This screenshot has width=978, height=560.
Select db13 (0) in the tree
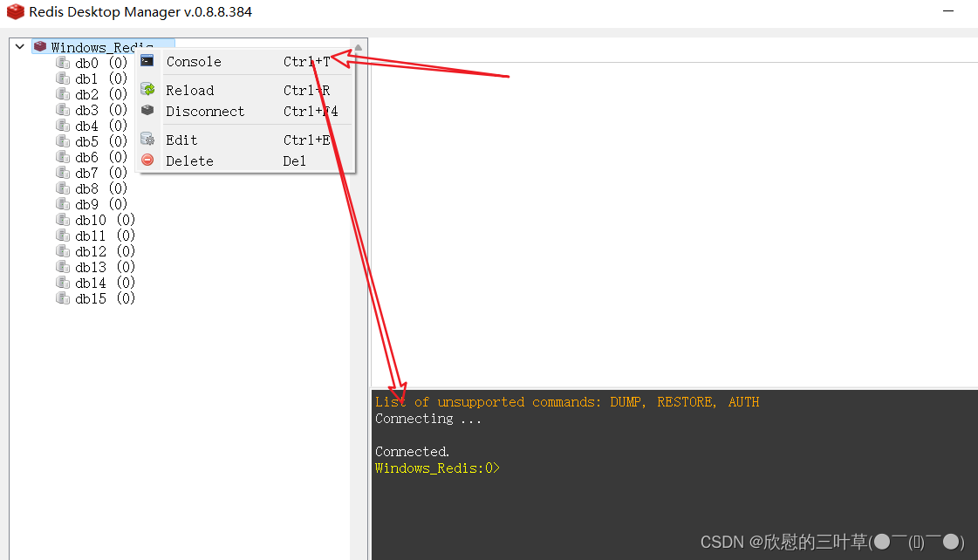click(105, 267)
